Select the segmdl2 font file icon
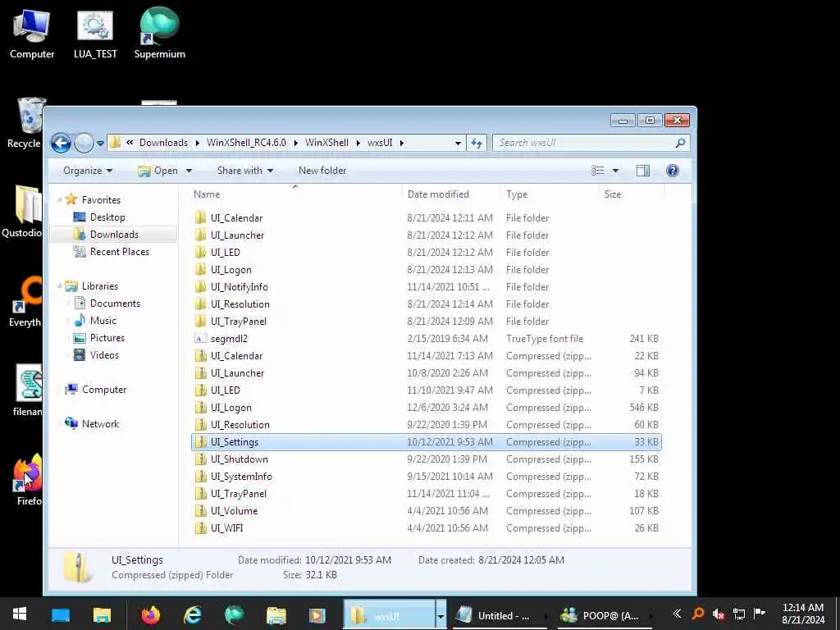 tap(200, 339)
